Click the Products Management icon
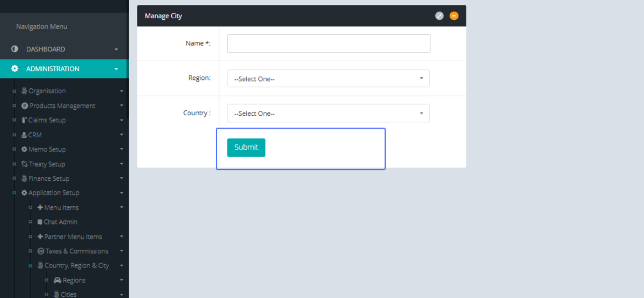This screenshot has width=644, height=298. (25, 106)
